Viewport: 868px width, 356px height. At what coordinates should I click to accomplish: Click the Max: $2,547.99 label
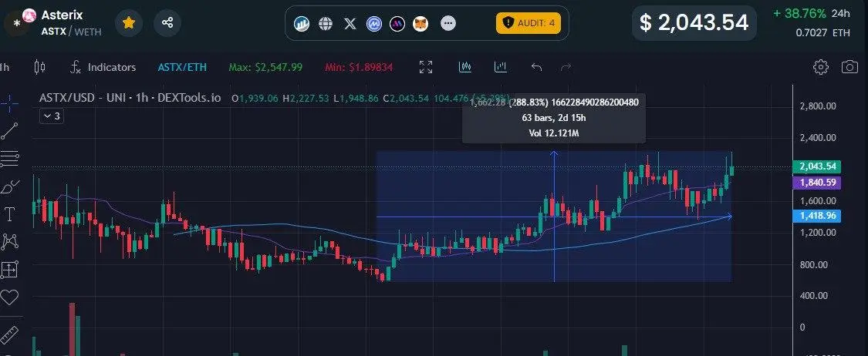(265, 68)
